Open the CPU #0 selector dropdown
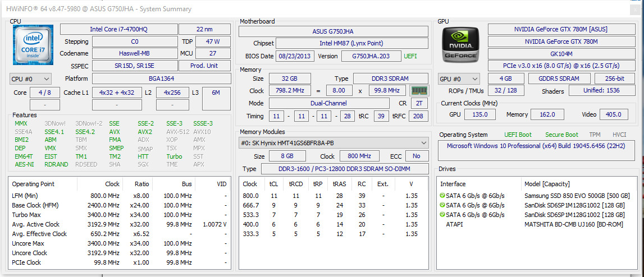 (x=30, y=79)
